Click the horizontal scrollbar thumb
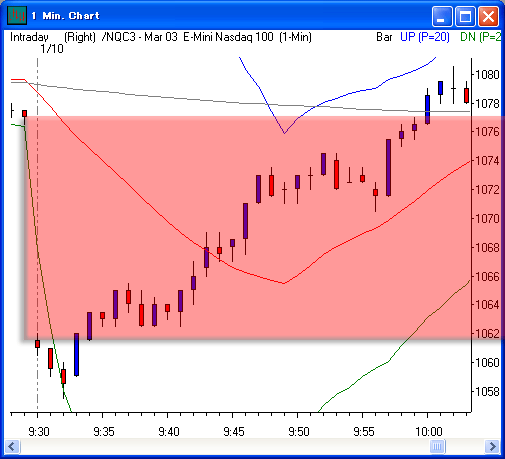The height and width of the screenshot is (459, 505). pos(437,446)
